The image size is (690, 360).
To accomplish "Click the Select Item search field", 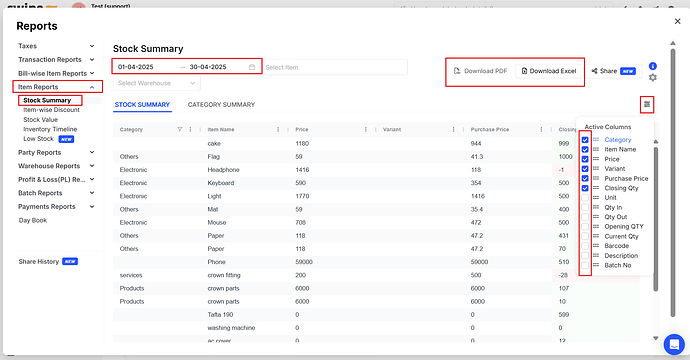I will tap(335, 67).
